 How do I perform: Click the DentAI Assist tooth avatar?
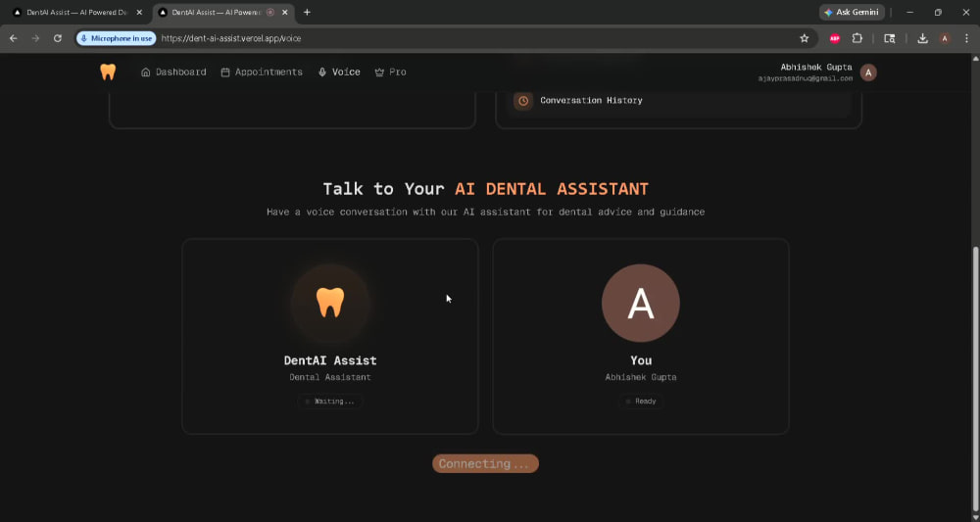coord(330,303)
